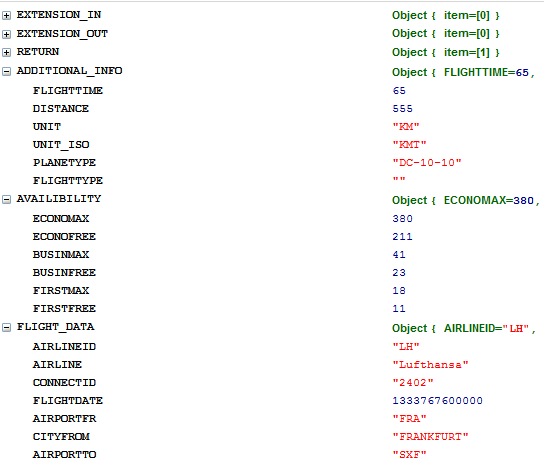
Task: Open the Object ECONOMAX=380 value link
Action: 466,200
